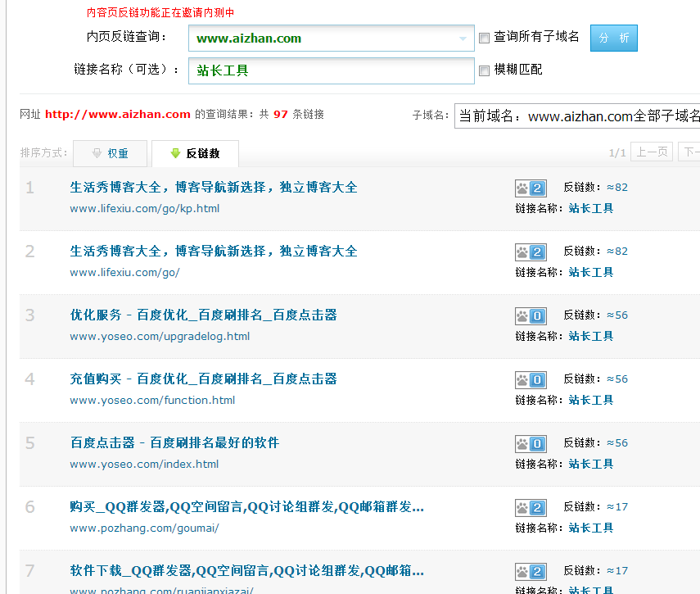
Task: Click Baidu weight badge for pozhang.com/goumai/ result
Action: point(531,508)
